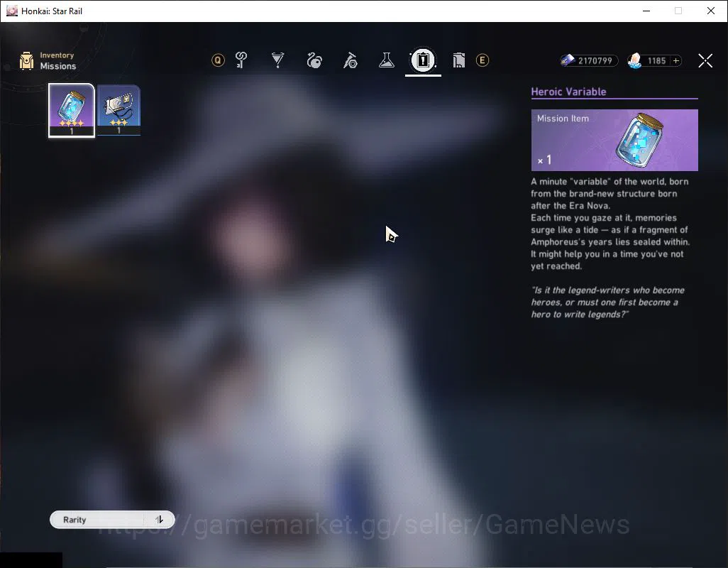Switch to the pen-and-nut materials tab
Screen dimensions: 728x568
click(x=351, y=60)
